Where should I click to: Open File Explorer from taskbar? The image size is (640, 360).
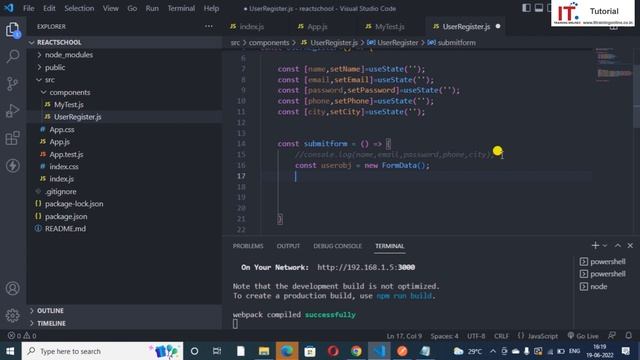[x=264, y=351]
